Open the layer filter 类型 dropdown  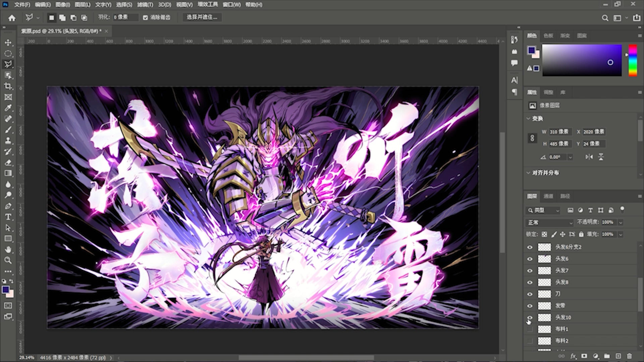click(x=543, y=210)
